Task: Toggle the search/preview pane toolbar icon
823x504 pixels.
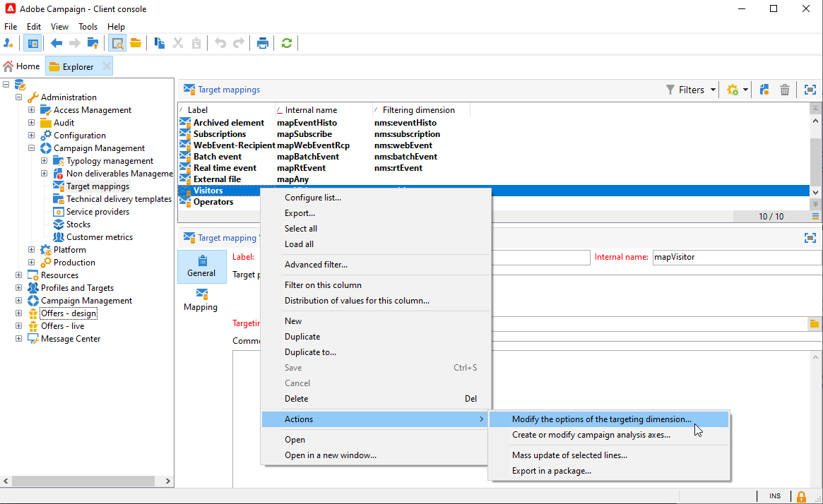Action: [117, 44]
